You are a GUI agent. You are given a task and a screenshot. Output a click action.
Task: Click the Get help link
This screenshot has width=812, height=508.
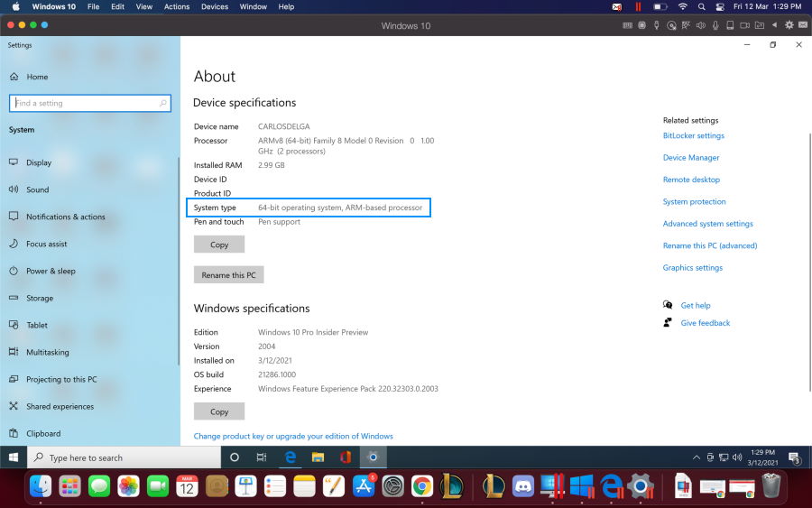pos(695,306)
